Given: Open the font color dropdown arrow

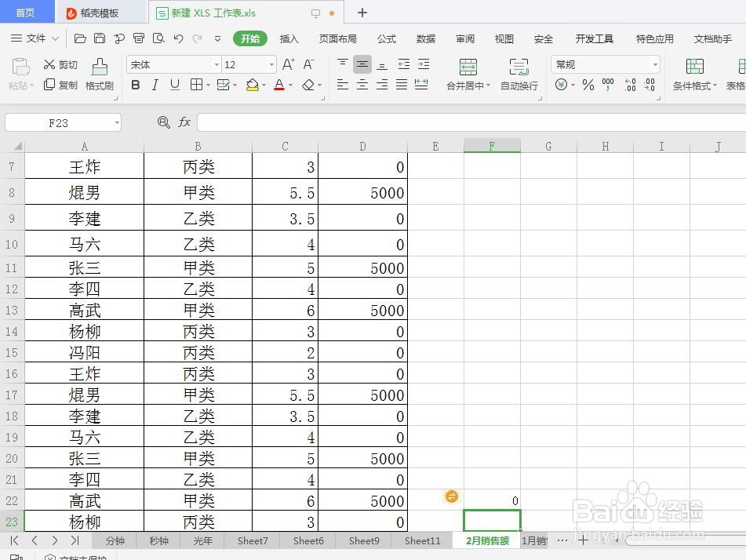Looking at the screenshot, I should click(289, 84).
